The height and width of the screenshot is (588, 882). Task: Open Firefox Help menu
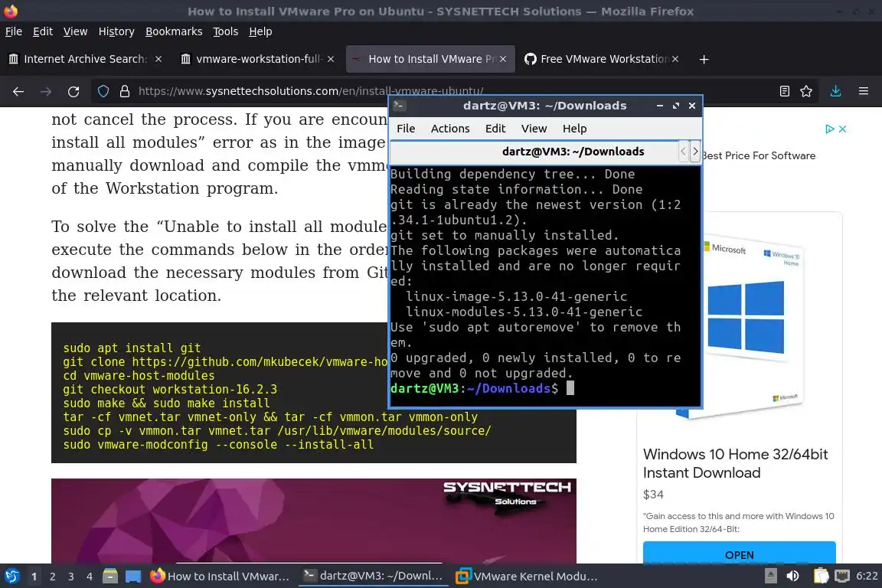pyautogui.click(x=260, y=31)
